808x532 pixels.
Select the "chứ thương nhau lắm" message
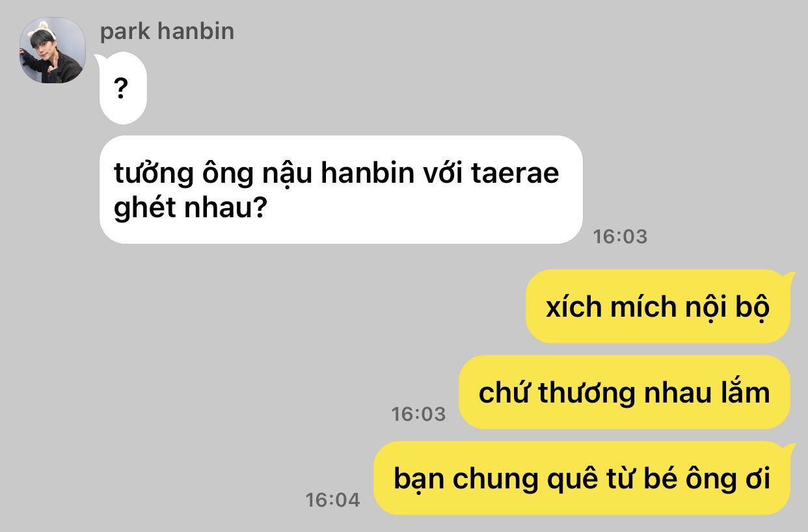[x=625, y=392]
